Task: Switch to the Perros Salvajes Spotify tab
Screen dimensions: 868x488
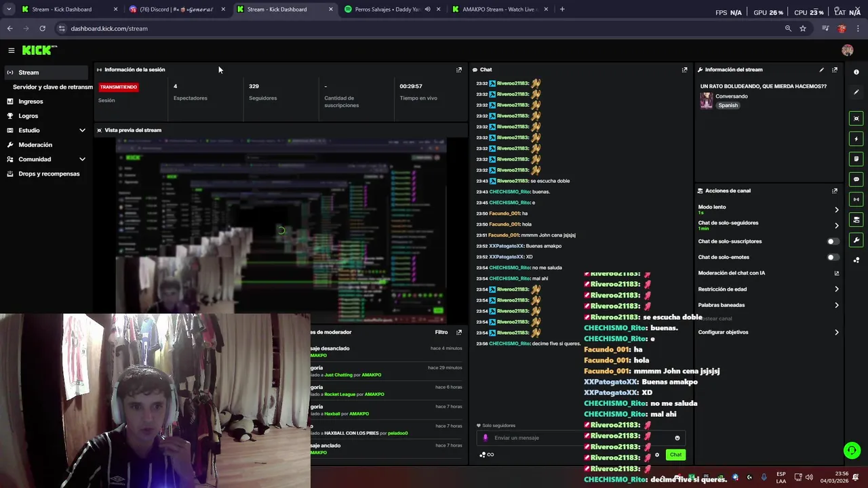Action: pyautogui.click(x=391, y=9)
